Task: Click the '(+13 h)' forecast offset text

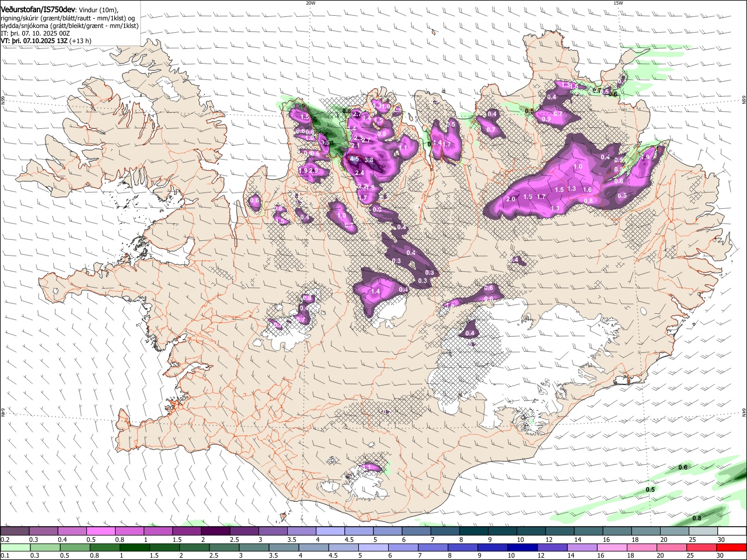Action: coord(81,41)
